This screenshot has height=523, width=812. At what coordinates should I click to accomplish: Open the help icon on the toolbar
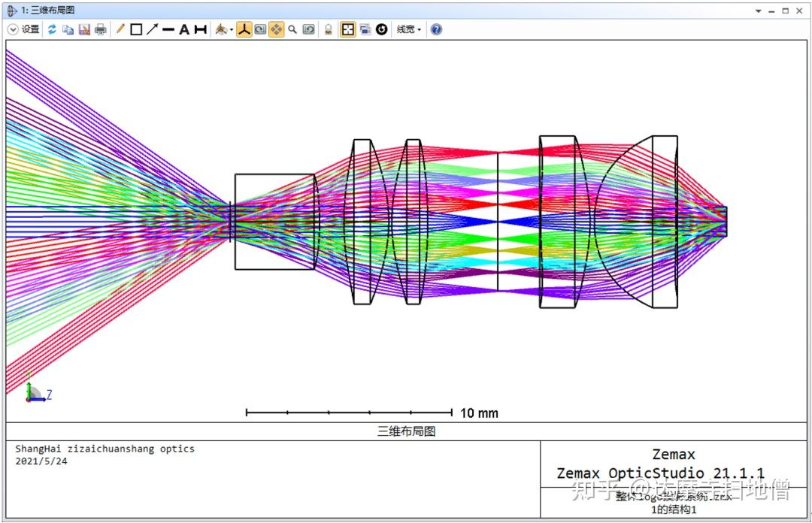pos(436,29)
